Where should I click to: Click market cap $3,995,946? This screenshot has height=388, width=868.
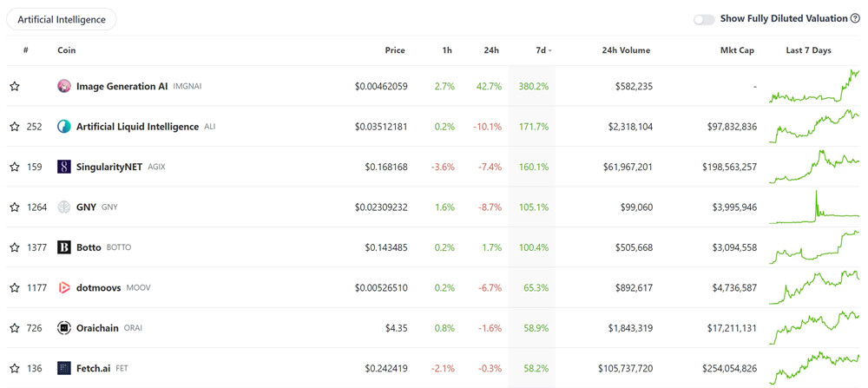click(734, 207)
